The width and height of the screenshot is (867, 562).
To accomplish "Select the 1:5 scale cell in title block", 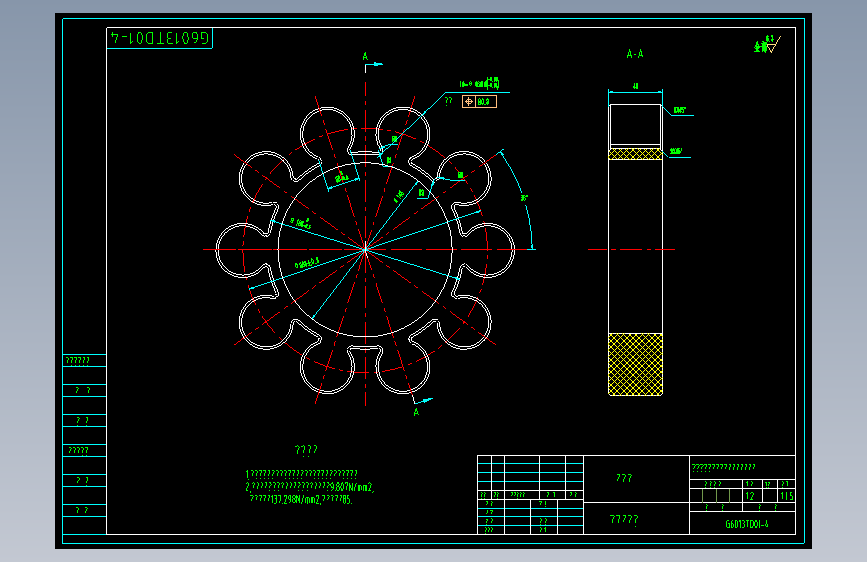I will pyautogui.click(x=787, y=496).
